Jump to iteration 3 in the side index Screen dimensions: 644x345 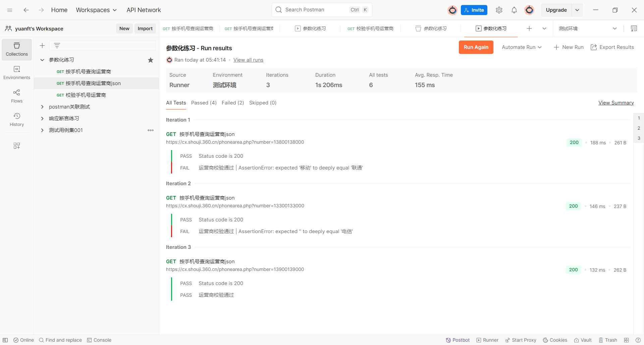pos(639,138)
